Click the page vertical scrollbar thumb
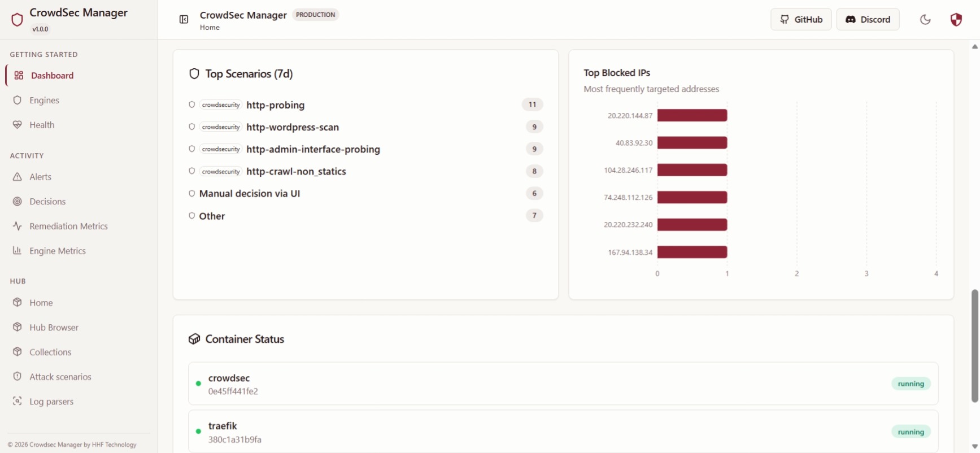The height and width of the screenshot is (453, 980). tap(974, 346)
